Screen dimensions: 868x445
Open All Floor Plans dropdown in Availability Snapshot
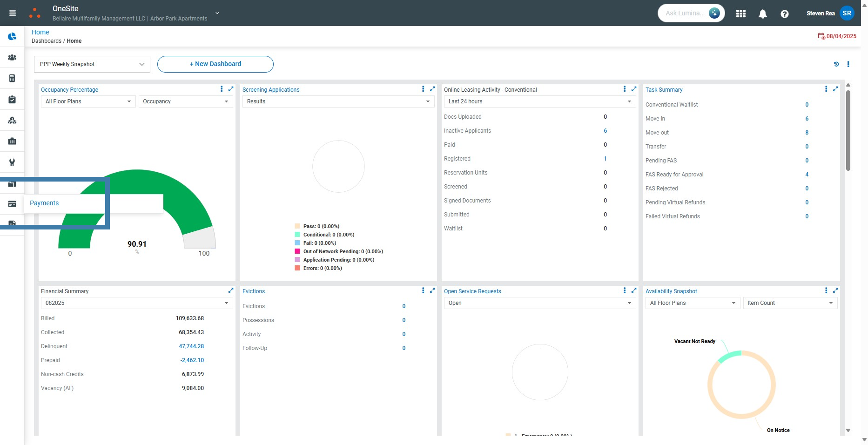(693, 303)
